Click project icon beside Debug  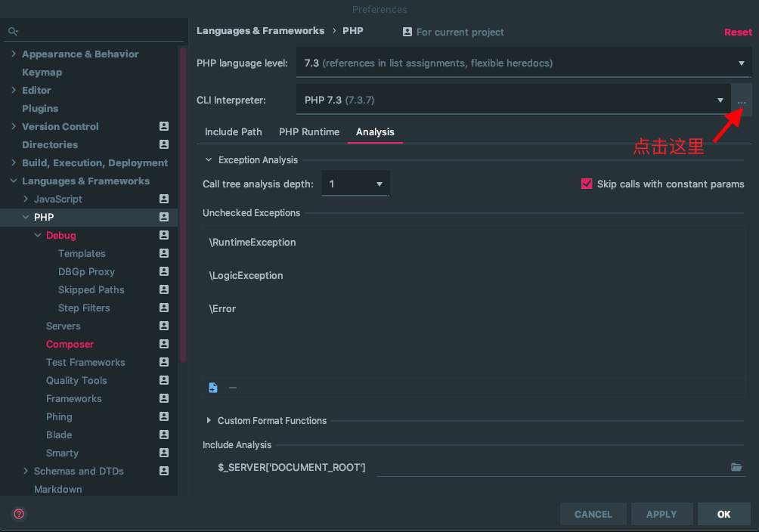coord(164,235)
